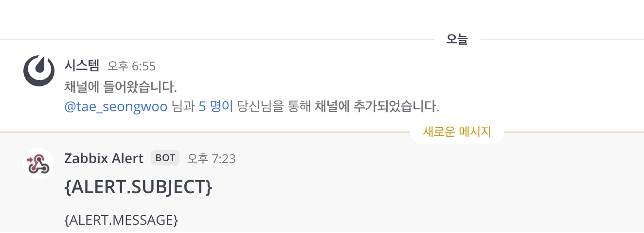This screenshot has height=233, width=644.
Task: Click the blank area above the date separator
Action: pyautogui.click(x=292, y=17)
